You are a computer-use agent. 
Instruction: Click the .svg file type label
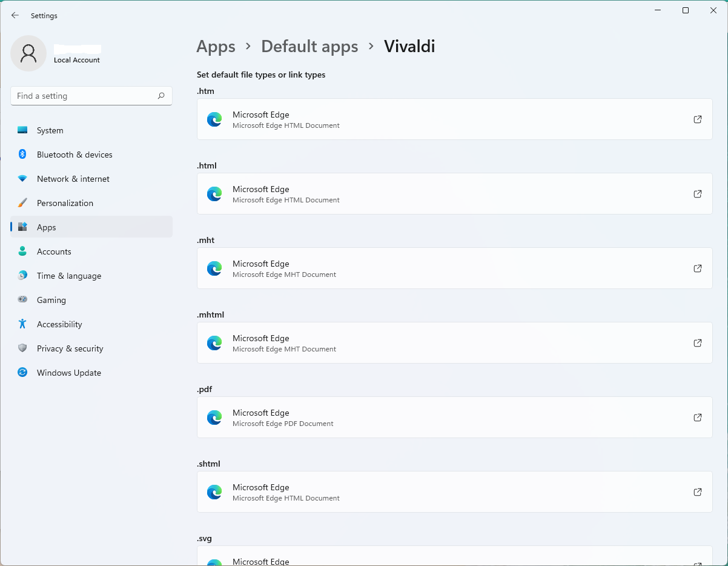pos(205,538)
